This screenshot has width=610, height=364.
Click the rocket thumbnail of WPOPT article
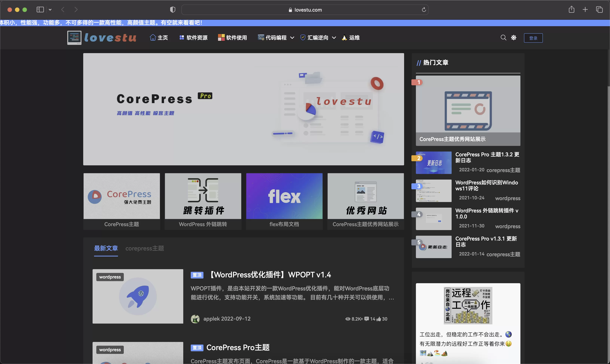pyautogui.click(x=138, y=296)
